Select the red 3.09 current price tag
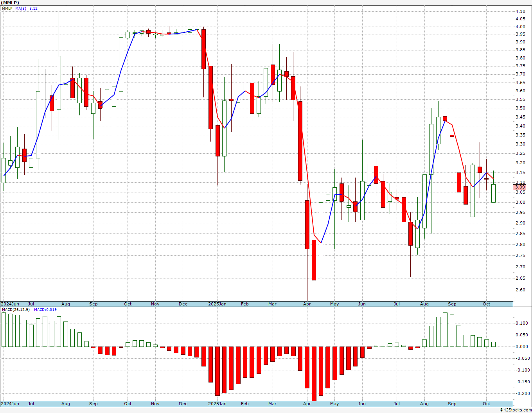The width and height of the screenshot is (532, 413). [x=520, y=187]
